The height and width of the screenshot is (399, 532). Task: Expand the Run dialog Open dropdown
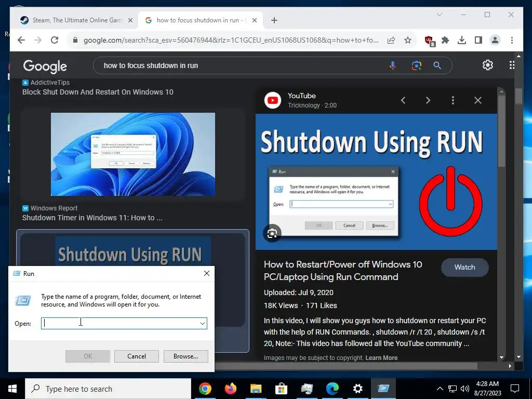point(203,323)
